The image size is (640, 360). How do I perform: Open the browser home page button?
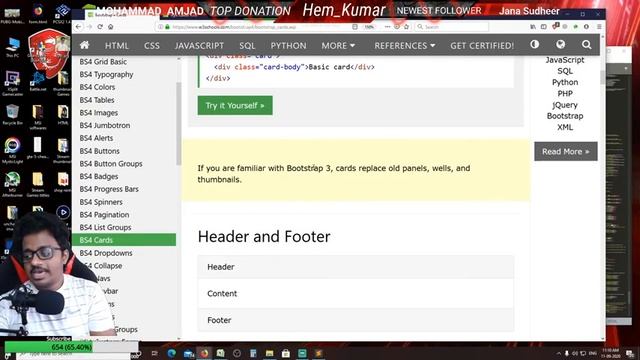(x=111, y=27)
